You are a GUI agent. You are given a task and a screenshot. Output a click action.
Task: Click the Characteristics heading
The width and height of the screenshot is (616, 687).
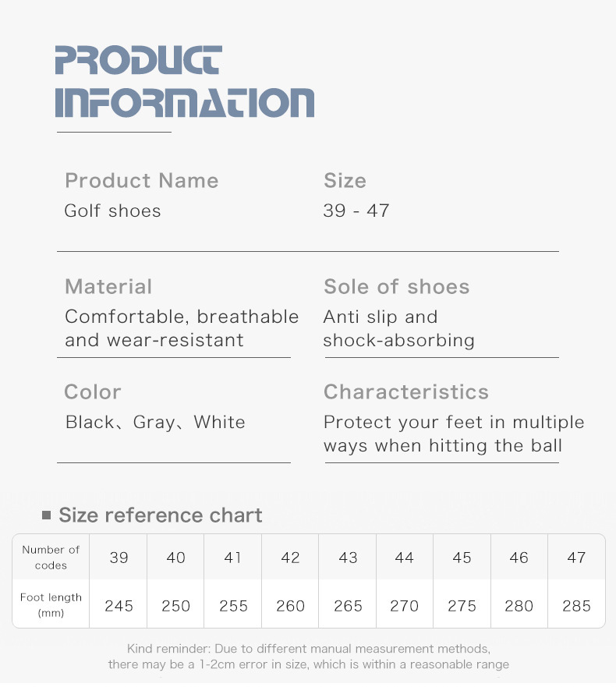(405, 392)
